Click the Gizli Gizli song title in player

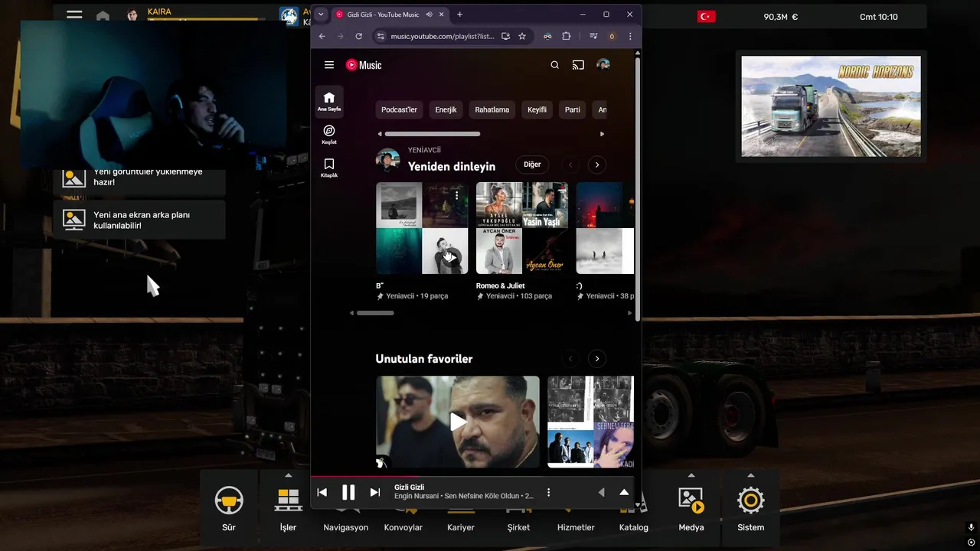(409, 487)
